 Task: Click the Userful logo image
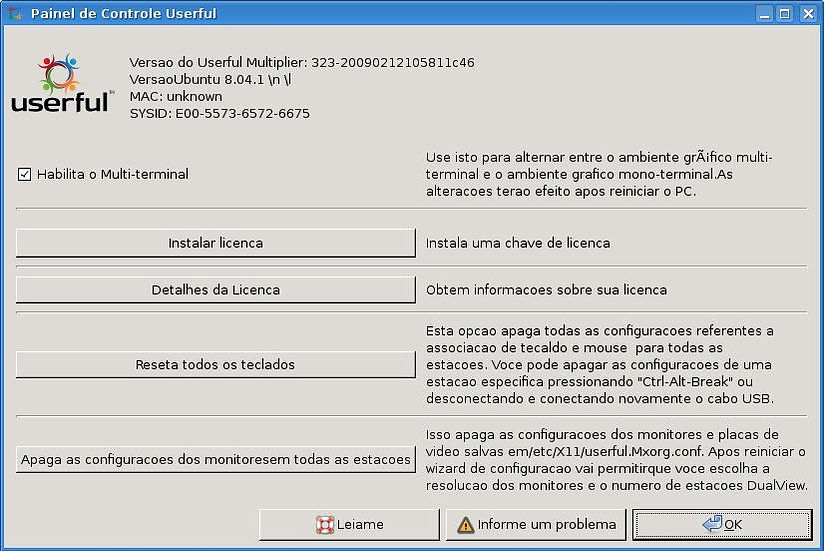[62, 84]
